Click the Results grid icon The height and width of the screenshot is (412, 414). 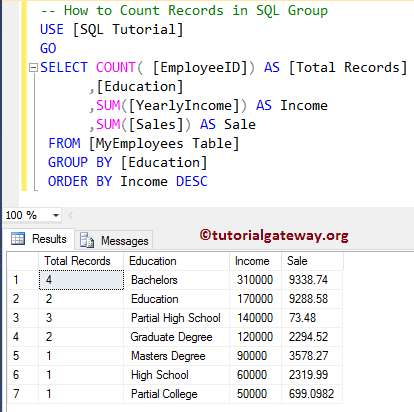(x=18, y=239)
